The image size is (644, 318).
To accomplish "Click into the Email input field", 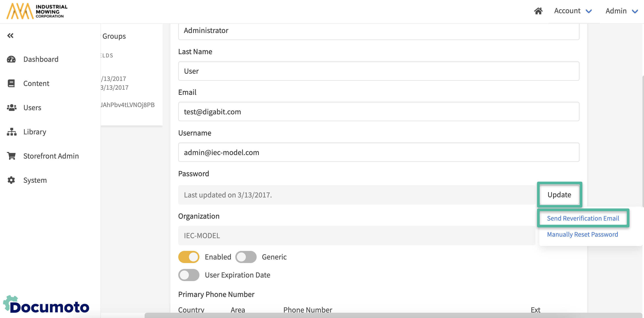I will 379,112.
